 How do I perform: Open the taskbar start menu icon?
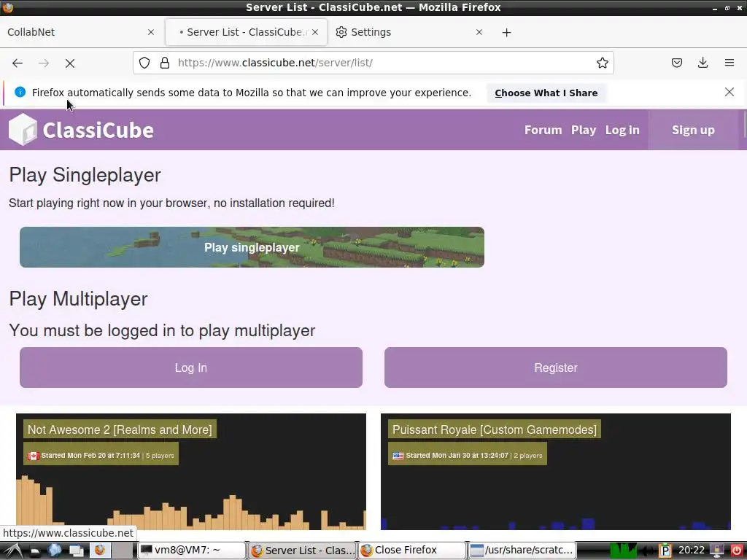click(x=13, y=551)
